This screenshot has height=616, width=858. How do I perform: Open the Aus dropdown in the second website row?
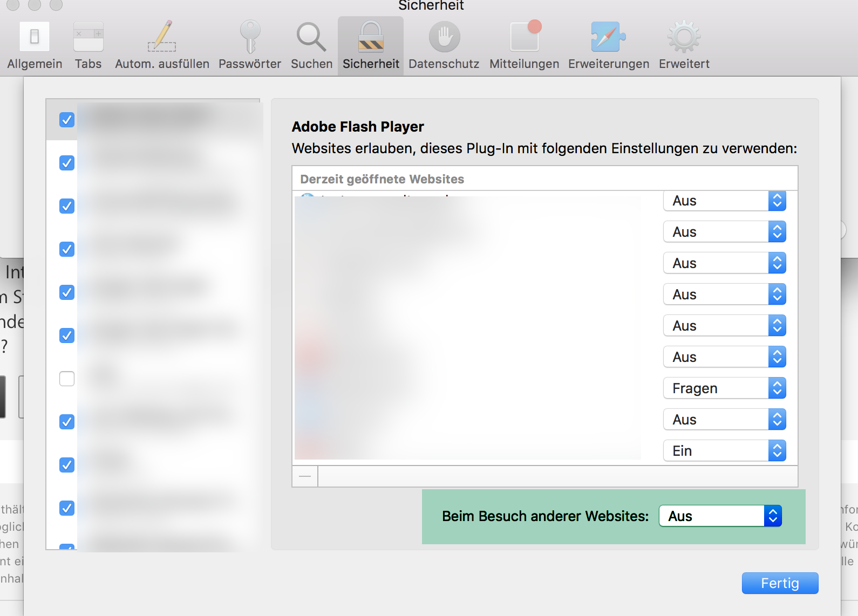(x=724, y=232)
